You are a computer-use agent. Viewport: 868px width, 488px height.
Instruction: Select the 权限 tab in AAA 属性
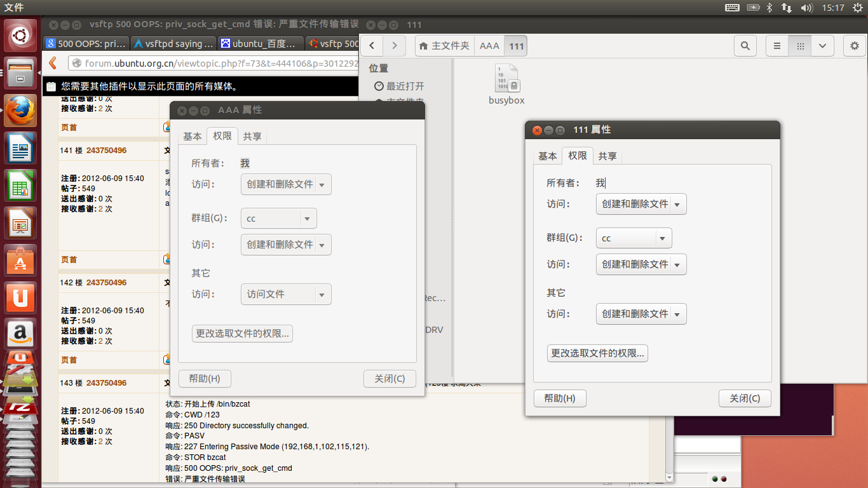(x=222, y=136)
